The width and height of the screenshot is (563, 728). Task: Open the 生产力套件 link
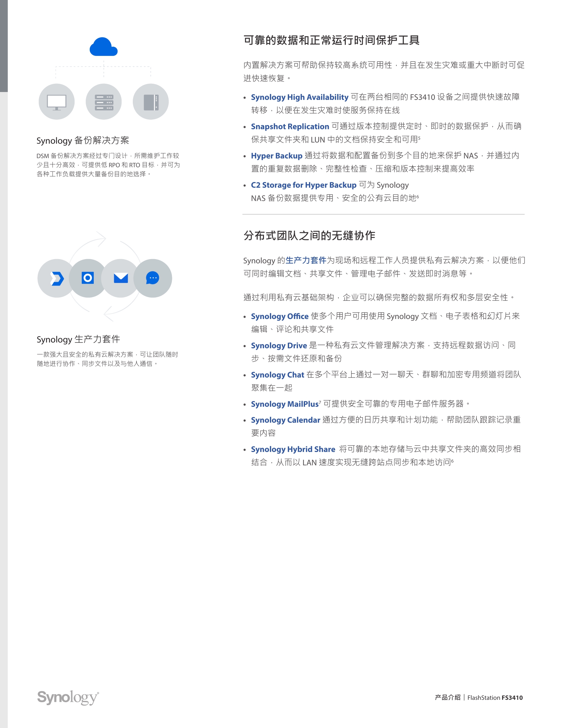pyautogui.click(x=306, y=260)
